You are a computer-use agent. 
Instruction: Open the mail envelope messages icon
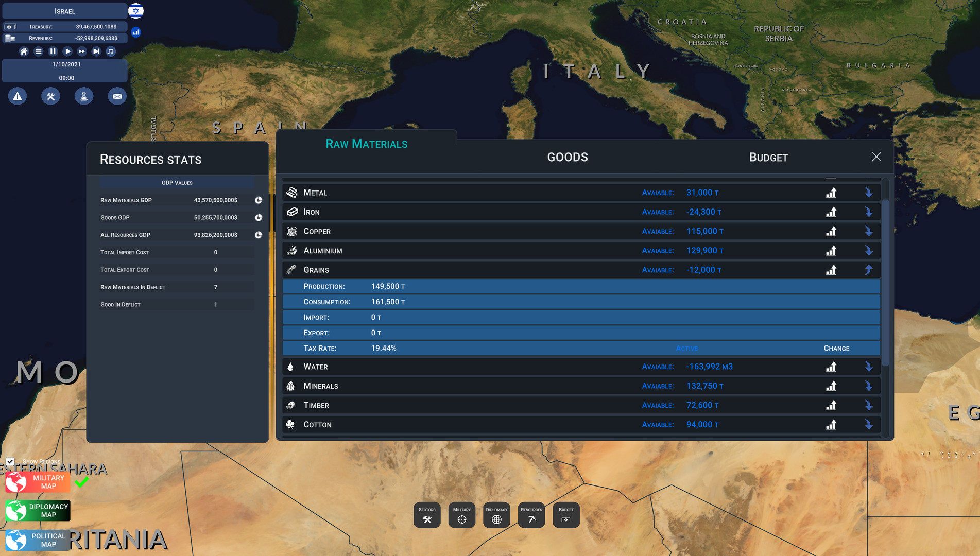pos(117,96)
